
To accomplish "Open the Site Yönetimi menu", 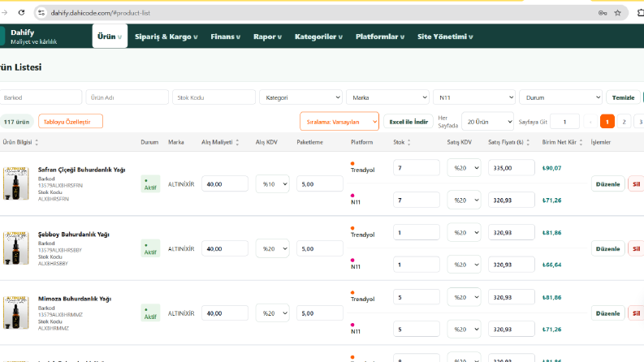I will click(445, 37).
